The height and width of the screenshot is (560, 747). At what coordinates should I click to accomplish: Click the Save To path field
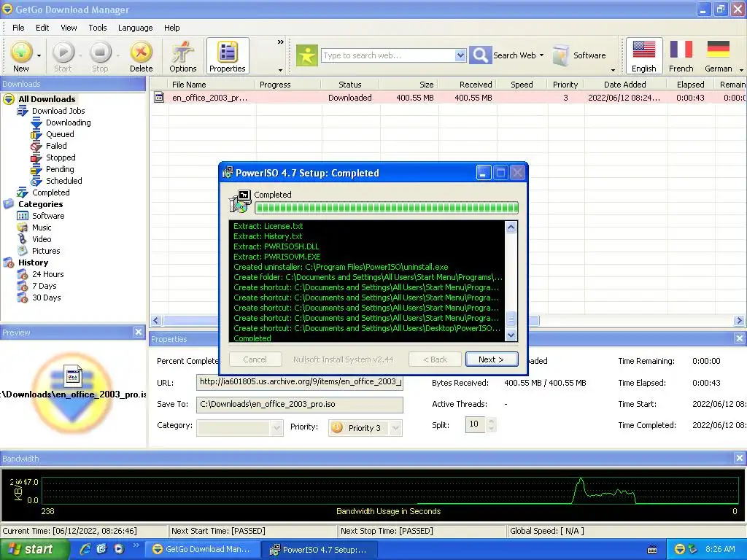(x=300, y=404)
